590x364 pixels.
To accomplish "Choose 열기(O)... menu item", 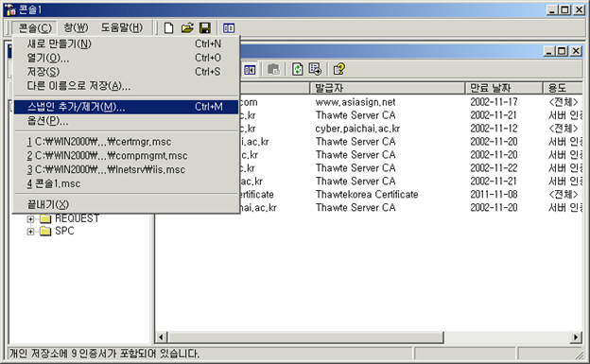I will [x=127, y=58].
